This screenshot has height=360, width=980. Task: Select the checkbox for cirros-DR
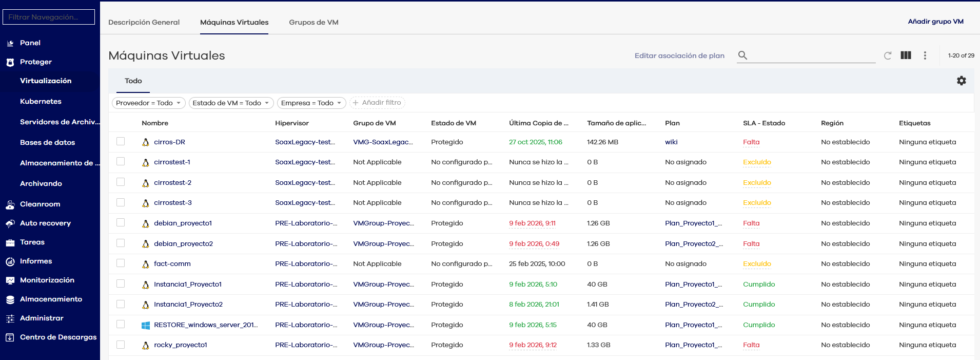[121, 141]
